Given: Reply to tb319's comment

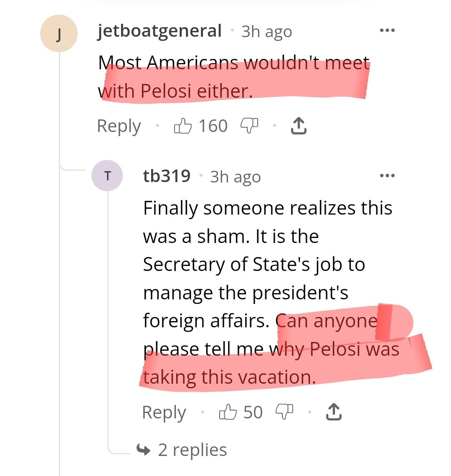Looking at the screenshot, I should (x=164, y=412).
